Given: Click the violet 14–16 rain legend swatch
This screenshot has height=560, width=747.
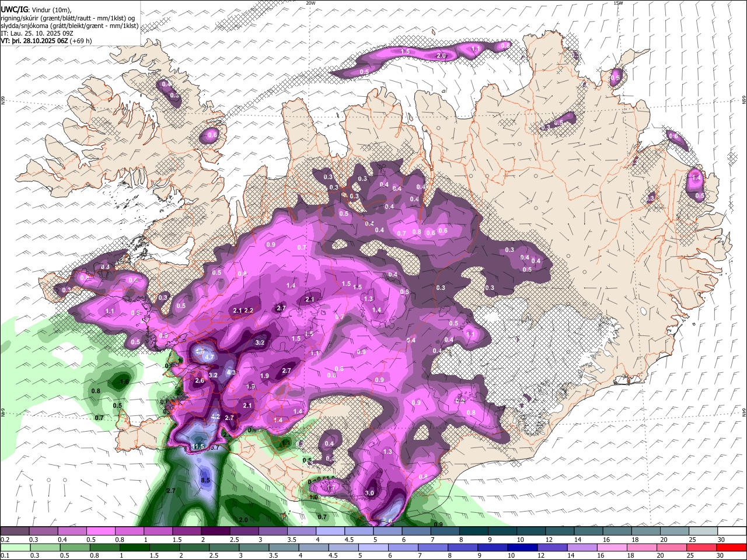Looking at the screenshot, I should (x=581, y=547).
